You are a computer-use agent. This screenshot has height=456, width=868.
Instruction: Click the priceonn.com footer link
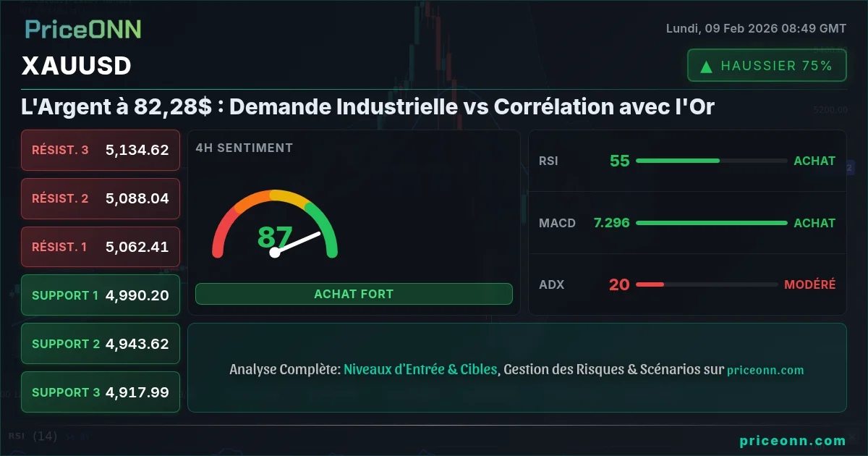793,441
